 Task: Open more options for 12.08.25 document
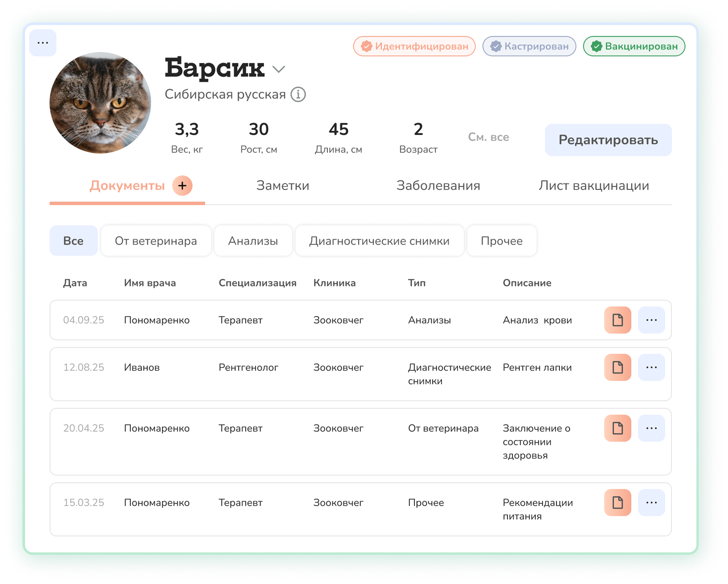651,367
